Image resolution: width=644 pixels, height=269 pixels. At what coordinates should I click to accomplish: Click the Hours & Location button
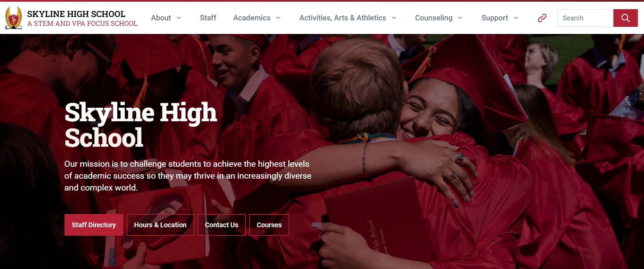pos(160,225)
